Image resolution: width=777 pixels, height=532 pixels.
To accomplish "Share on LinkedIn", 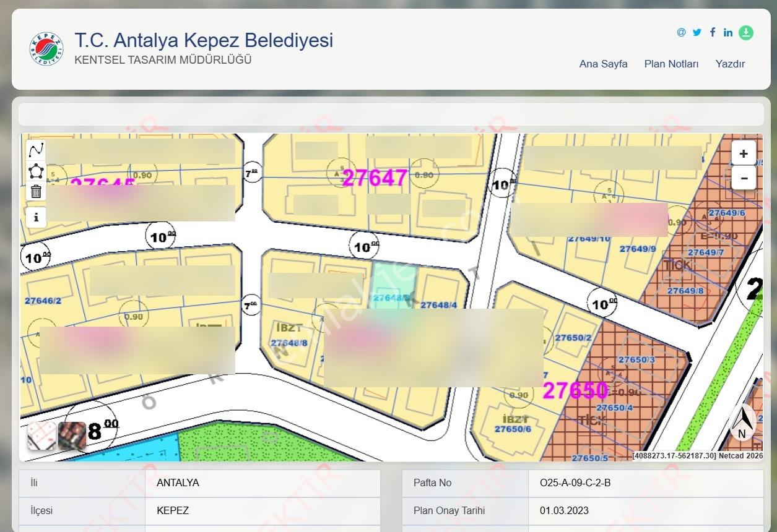I will (x=728, y=32).
